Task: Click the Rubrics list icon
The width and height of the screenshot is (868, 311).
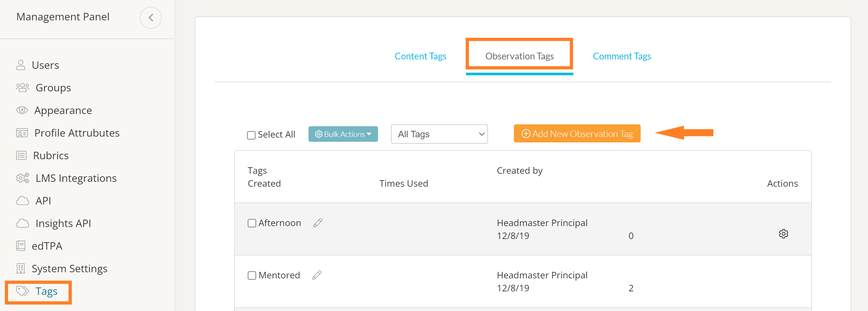Action: 21,156
